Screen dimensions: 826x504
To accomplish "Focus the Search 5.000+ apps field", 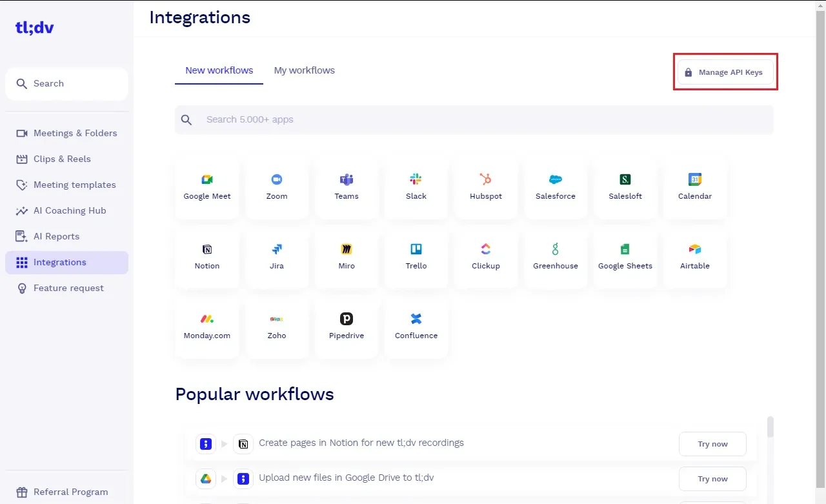I will coord(474,119).
